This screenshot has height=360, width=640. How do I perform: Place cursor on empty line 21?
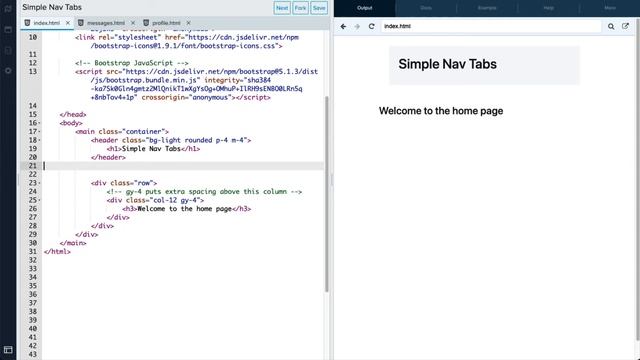(184, 166)
